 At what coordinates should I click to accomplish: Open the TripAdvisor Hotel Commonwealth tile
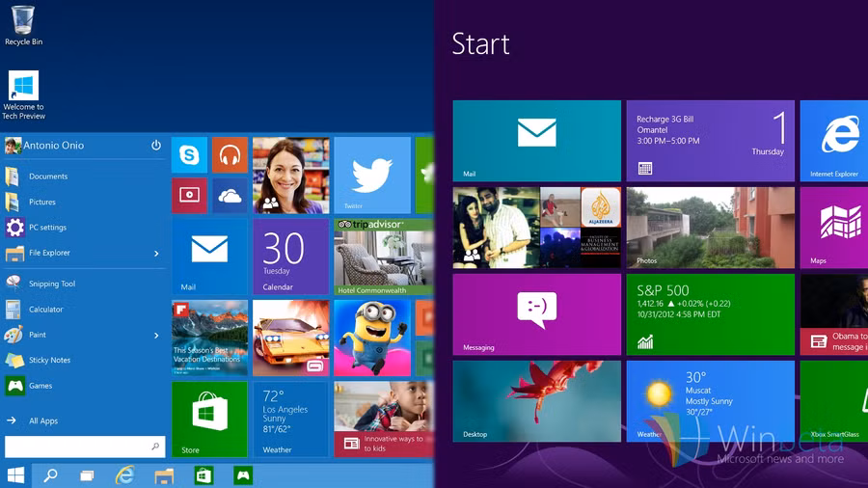(384, 257)
